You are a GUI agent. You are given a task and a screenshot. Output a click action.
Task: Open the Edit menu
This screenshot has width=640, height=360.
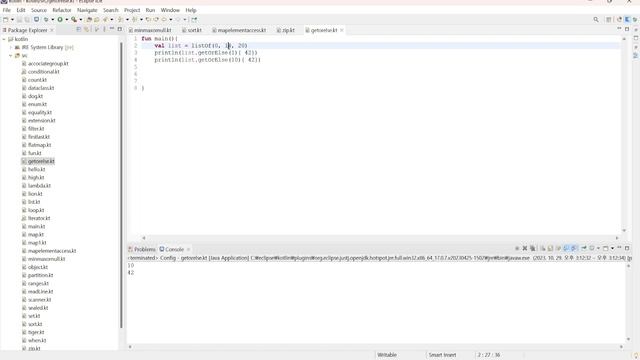click(x=21, y=10)
